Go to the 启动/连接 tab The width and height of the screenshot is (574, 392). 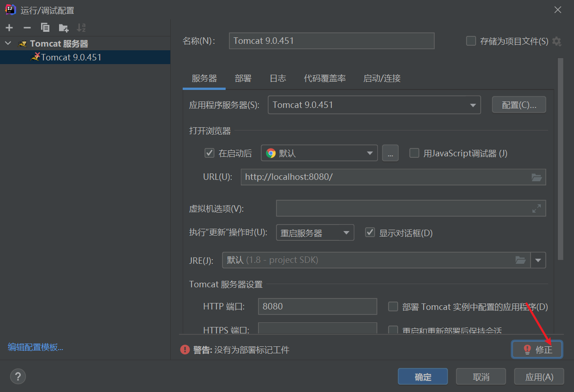click(382, 78)
